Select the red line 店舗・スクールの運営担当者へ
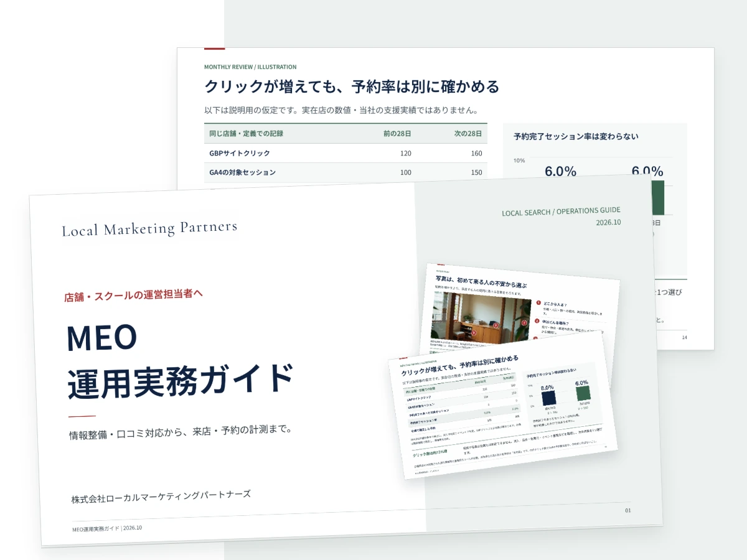 (x=133, y=296)
